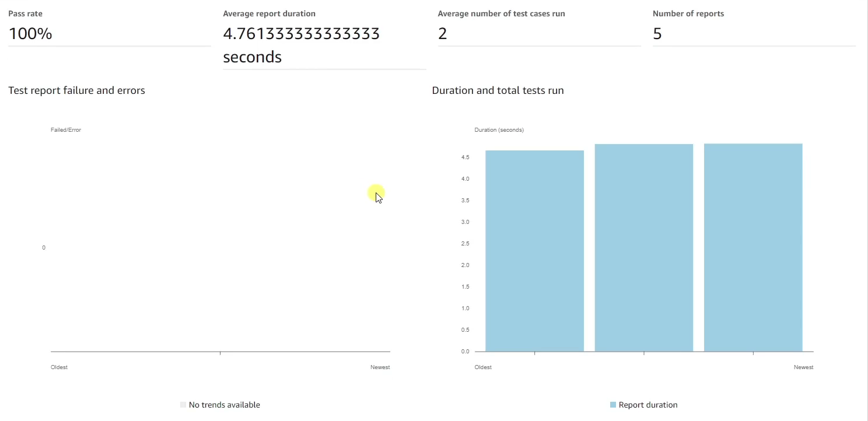The image size is (868, 421).
Task: Click the 0 tick on Failed/Error axis
Action: (x=44, y=248)
